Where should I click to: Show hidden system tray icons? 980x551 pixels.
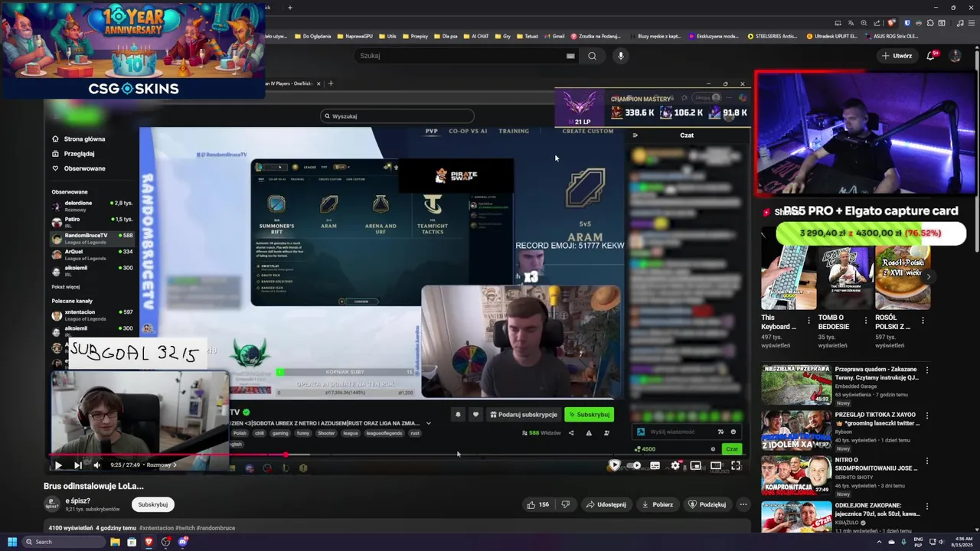point(879,542)
